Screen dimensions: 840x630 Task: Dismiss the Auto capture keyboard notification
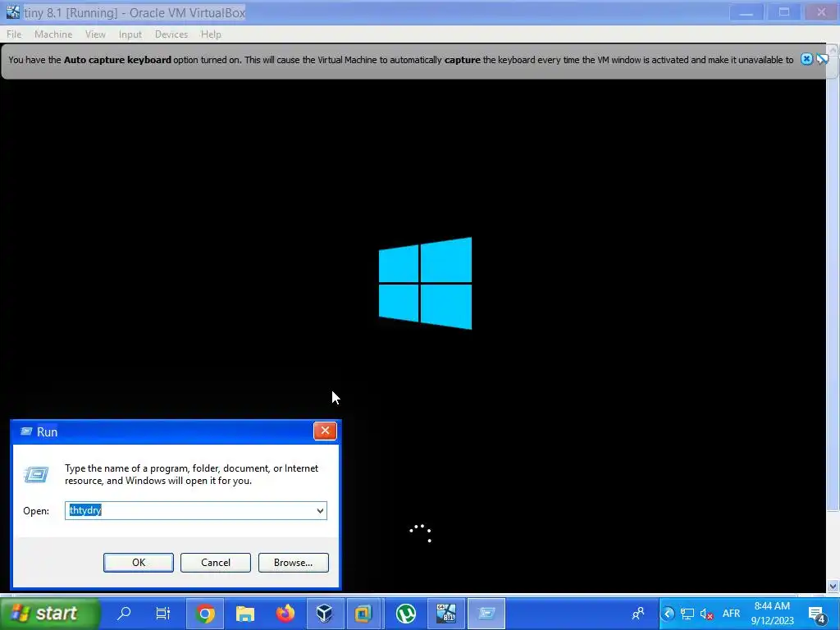[806, 59]
